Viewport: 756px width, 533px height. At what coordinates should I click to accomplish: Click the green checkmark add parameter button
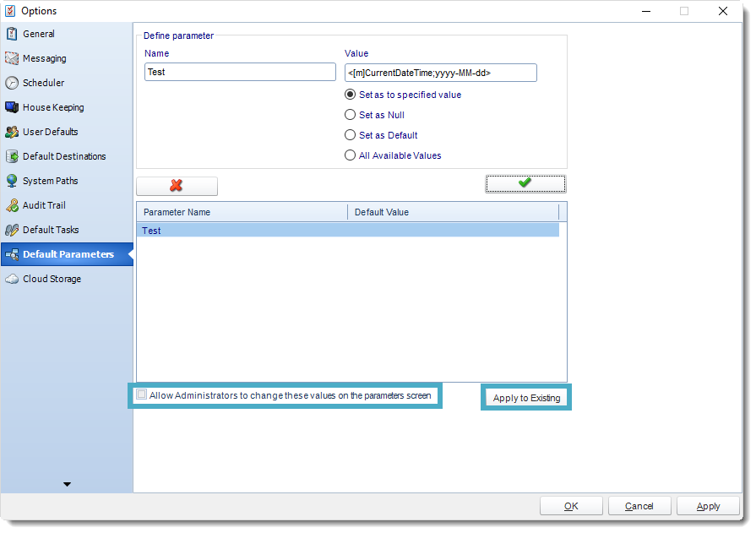(525, 183)
